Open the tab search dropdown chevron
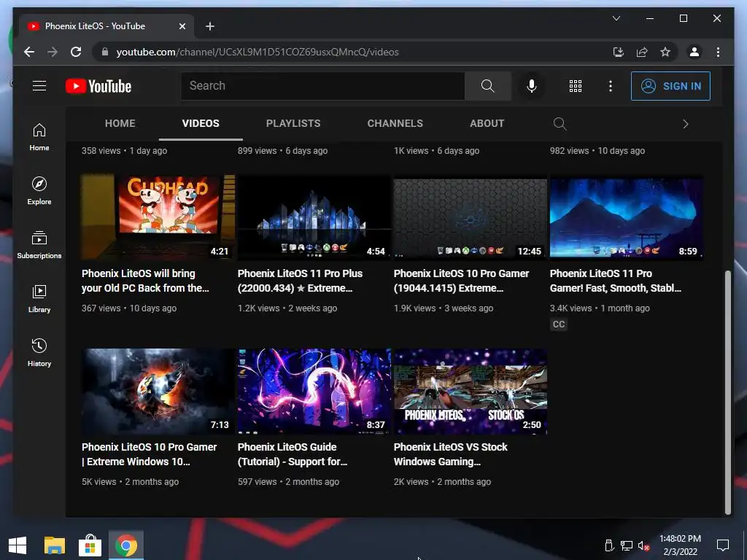747x560 pixels. pyautogui.click(x=616, y=18)
